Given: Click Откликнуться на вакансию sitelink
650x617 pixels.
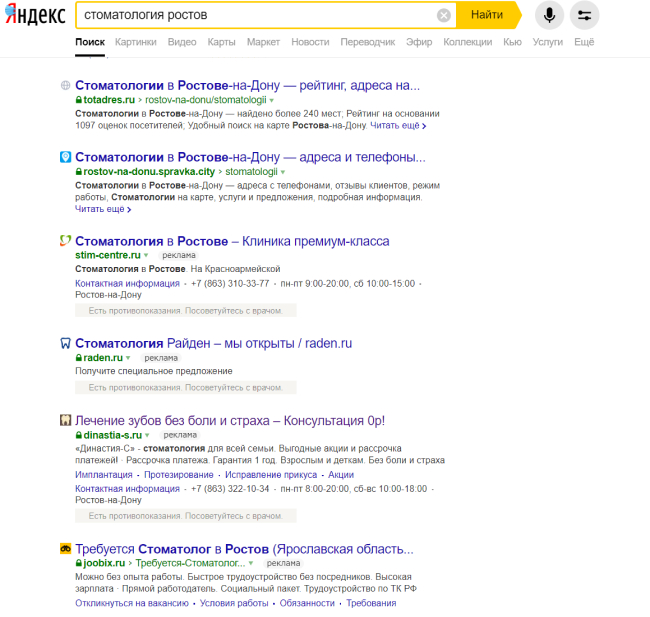Looking at the screenshot, I should coord(132,603).
